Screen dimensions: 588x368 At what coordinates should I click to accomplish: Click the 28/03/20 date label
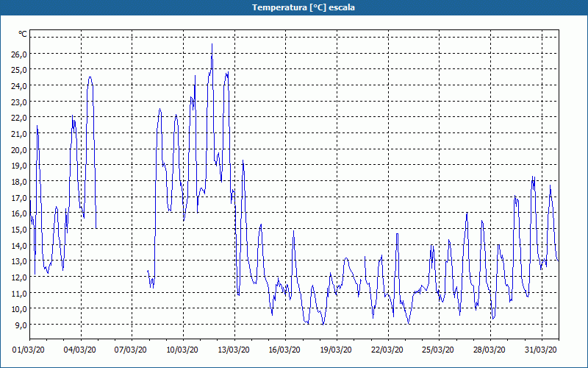click(490, 350)
